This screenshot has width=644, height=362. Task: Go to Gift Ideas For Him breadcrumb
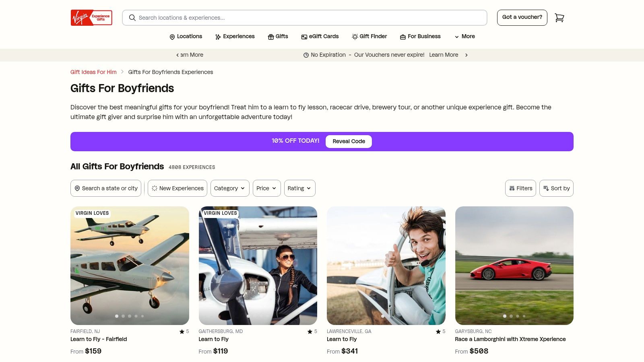(x=93, y=72)
